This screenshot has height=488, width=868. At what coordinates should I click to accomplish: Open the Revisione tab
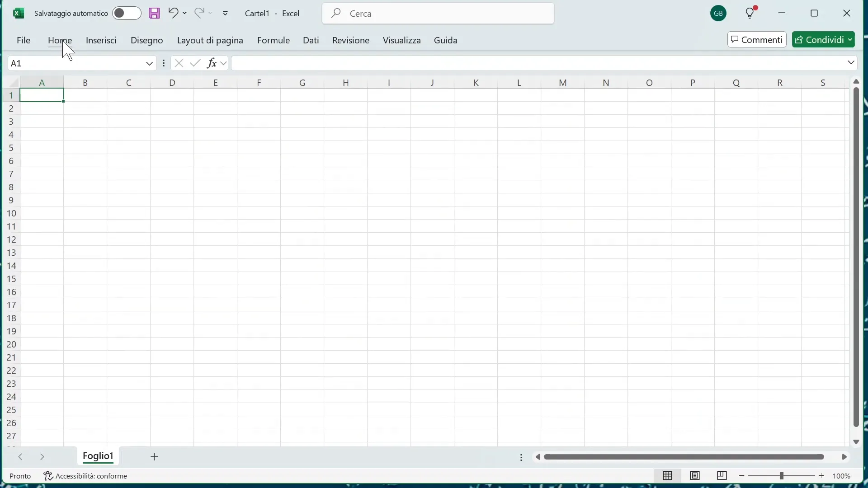tap(351, 41)
